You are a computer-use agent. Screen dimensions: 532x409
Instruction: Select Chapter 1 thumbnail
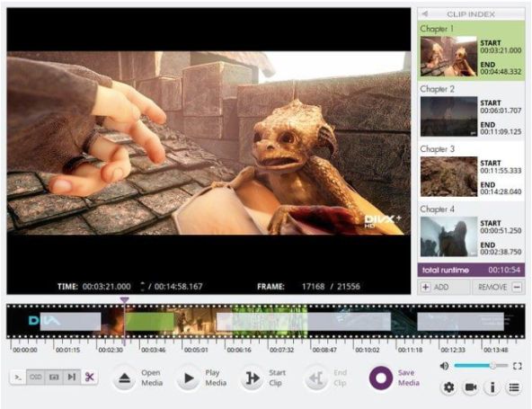[448, 57]
